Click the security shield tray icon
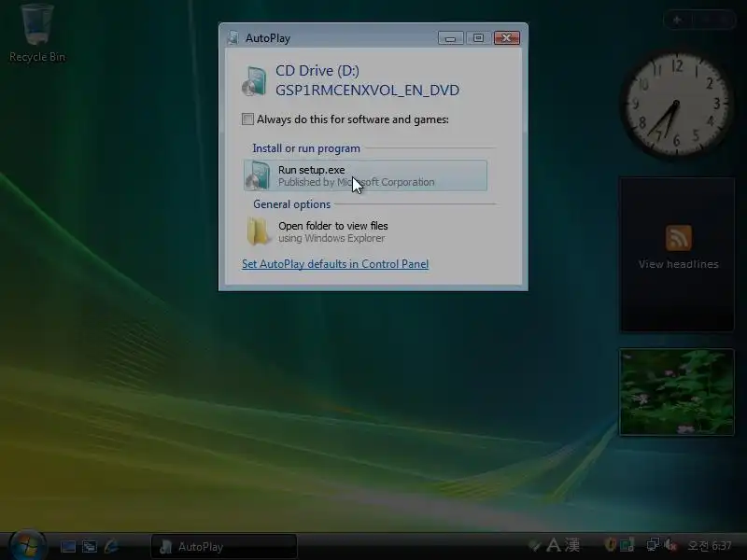Image resolution: width=747 pixels, height=560 pixels. point(610,544)
